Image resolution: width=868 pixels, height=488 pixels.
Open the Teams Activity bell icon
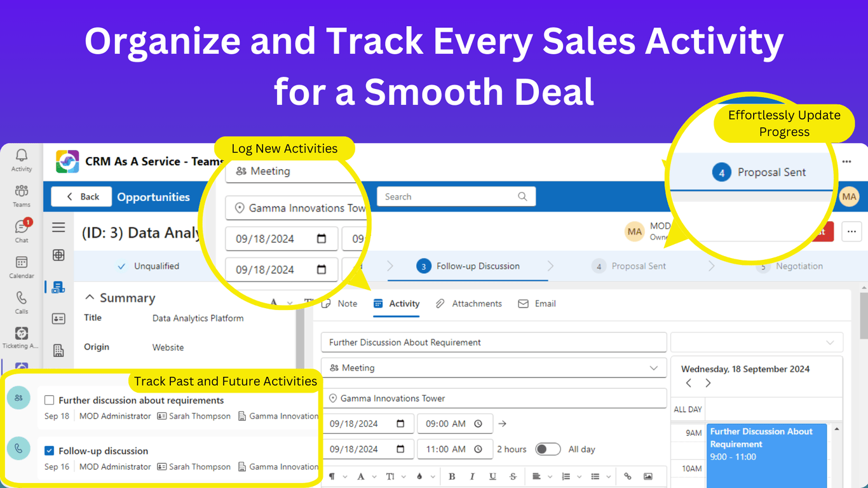point(22,160)
